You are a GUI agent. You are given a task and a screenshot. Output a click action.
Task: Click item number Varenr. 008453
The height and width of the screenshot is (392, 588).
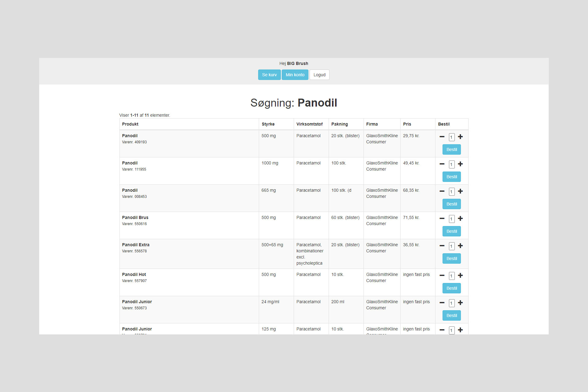[134, 197]
